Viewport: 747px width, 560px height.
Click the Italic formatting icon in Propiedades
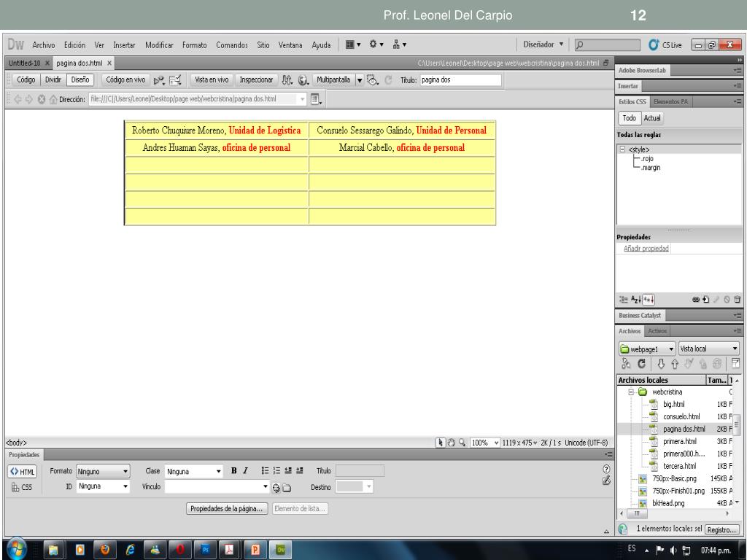click(245, 471)
